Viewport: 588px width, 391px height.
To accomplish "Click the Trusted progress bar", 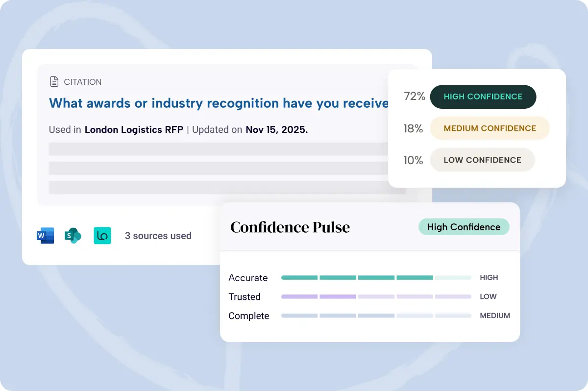I will point(376,297).
